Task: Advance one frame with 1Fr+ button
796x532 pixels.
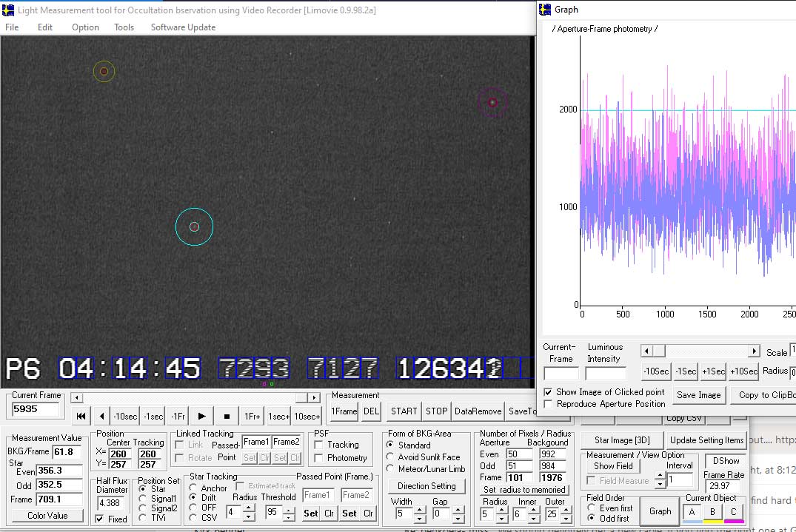Action: pyautogui.click(x=252, y=417)
